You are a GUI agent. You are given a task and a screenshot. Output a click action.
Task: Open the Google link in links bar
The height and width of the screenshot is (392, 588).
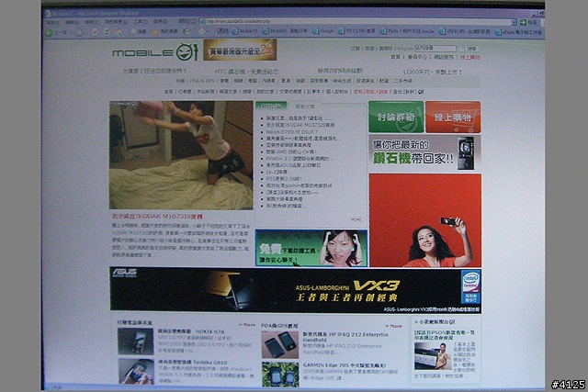pyautogui.click(x=323, y=31)
